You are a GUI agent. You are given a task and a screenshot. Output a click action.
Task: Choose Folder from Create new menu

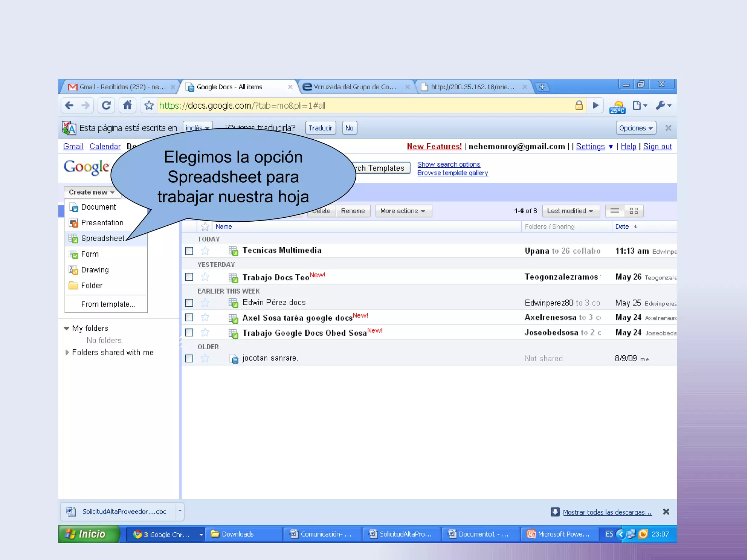point(106,285)
